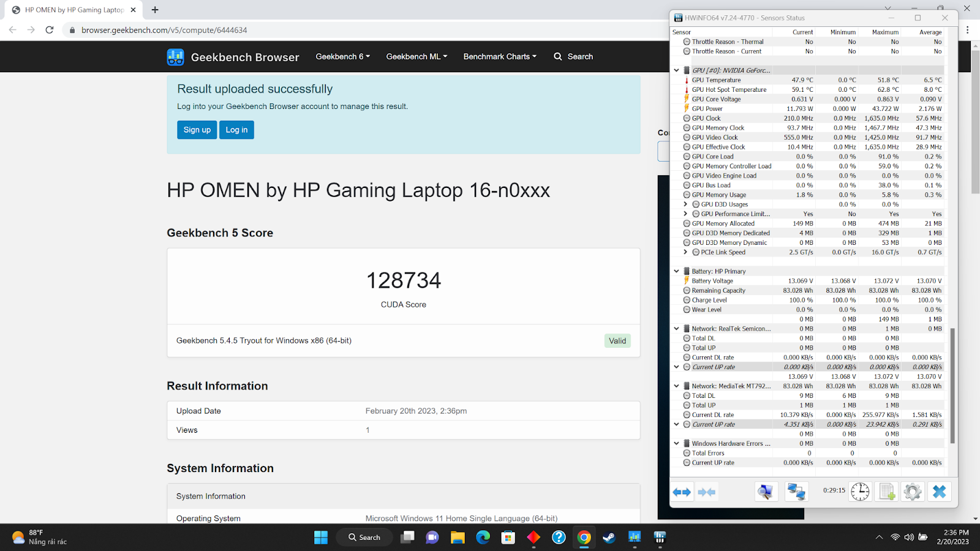Select the Battery Voltage sensor row
The width and height of the screenshot is (980, 551).
(x=809, y=281)
